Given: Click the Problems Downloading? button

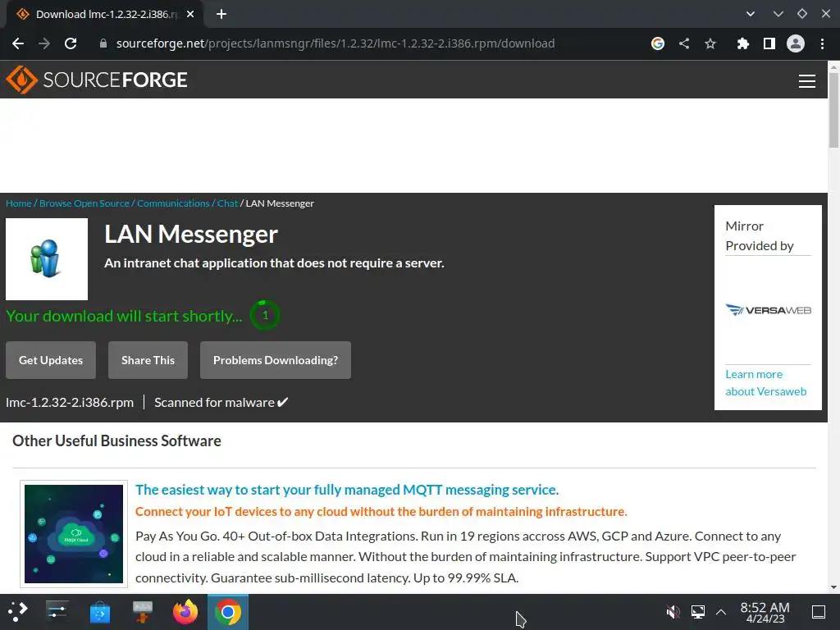Looking at the screenshot, I should coord(276,360).
